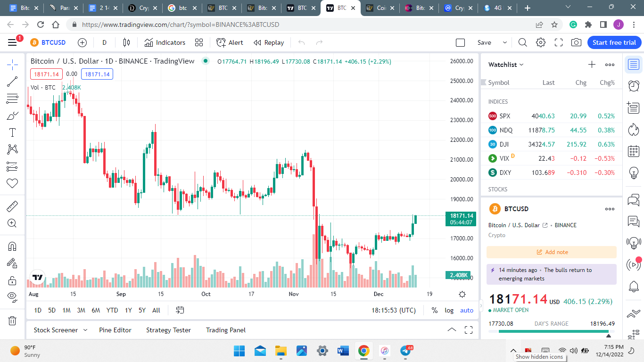Open the bulls return news headline

(552, 274)
